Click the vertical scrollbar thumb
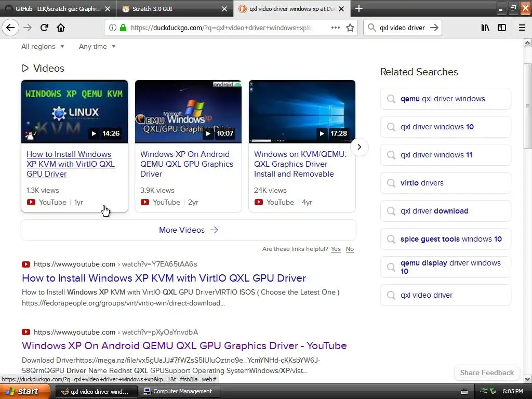 click(x=528, y=106)
